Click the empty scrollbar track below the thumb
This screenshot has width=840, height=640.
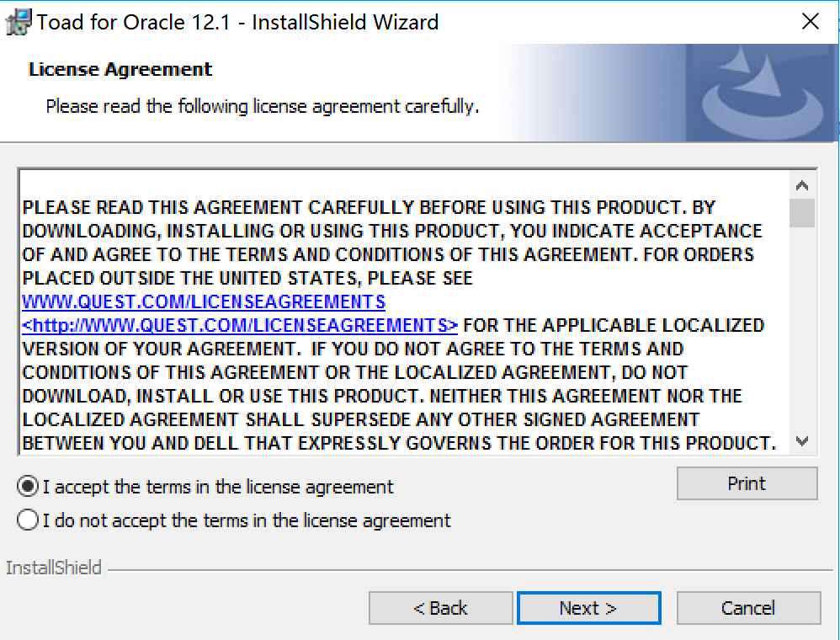802,337
